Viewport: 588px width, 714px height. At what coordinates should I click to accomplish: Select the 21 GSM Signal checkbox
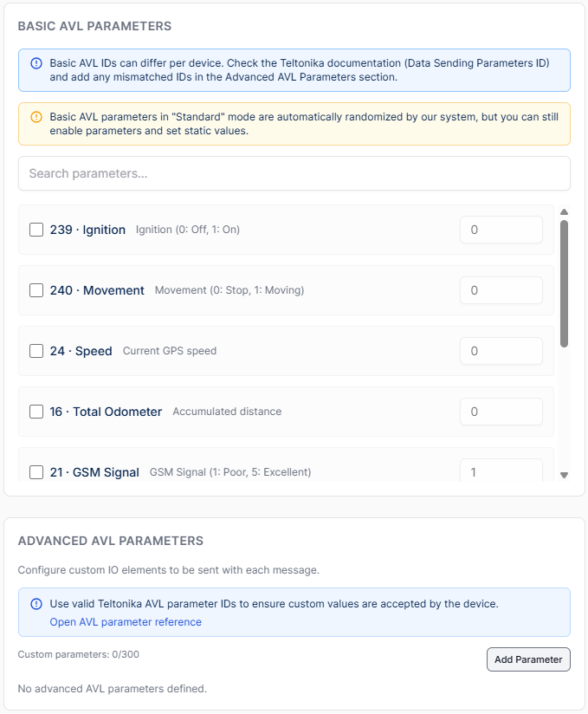(36, 472)
